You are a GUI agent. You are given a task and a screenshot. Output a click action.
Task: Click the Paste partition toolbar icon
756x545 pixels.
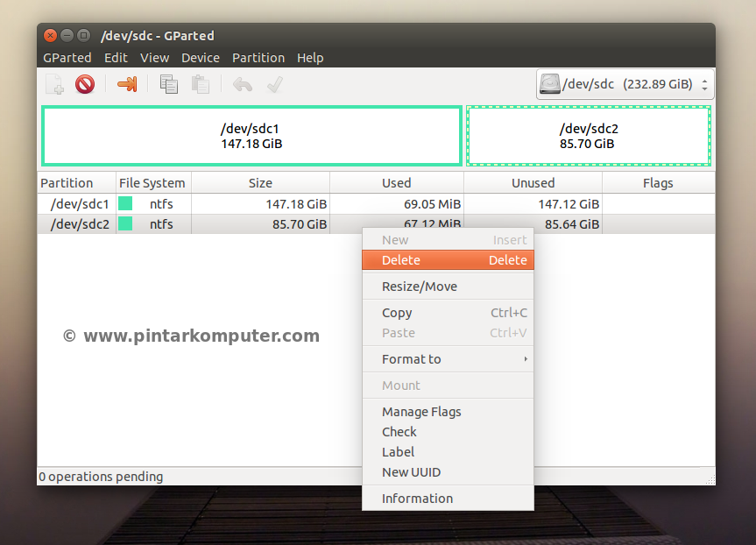point(200,84)
